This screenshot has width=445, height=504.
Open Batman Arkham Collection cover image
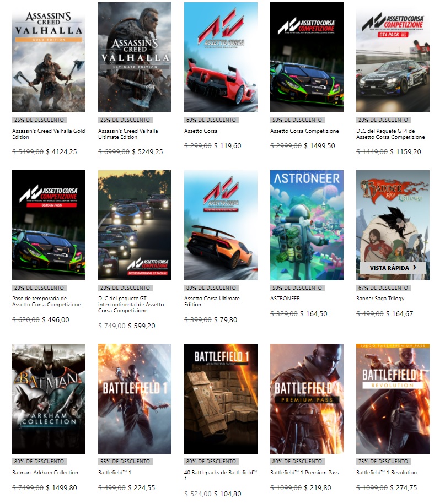(49, 399)
